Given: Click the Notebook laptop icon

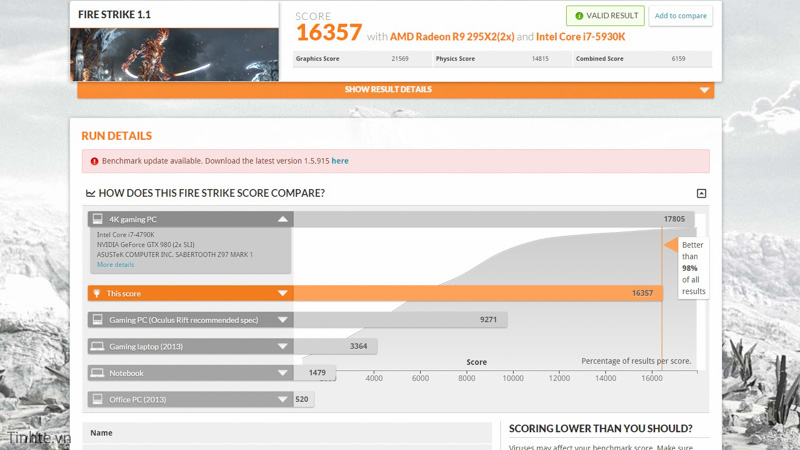Looking at the screenshot, I should (98, 373).
